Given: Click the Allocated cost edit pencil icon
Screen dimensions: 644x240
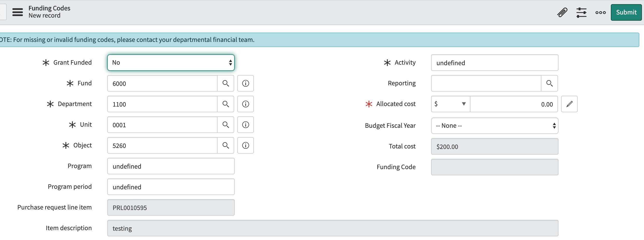Looking at the screenshot, I should [x=569, y=104].
